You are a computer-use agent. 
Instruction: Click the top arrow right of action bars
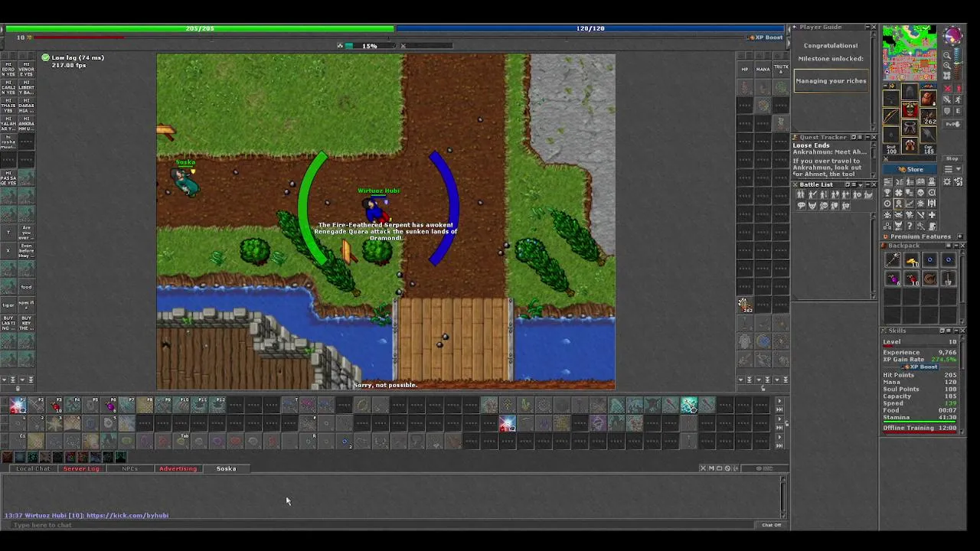coord(779,401)
